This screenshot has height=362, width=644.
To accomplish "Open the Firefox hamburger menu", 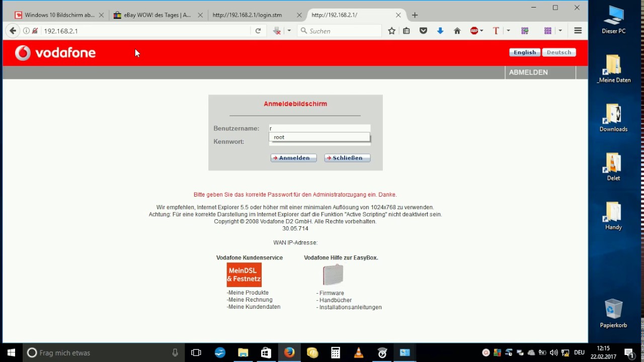I will pos(578,31).
